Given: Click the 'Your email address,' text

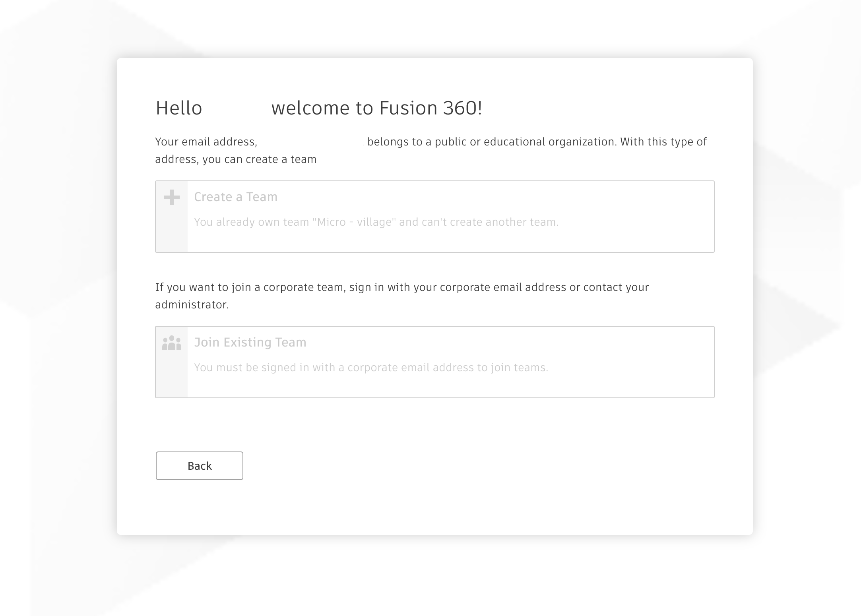Looking at the screenshot, I should coord(206,142).
